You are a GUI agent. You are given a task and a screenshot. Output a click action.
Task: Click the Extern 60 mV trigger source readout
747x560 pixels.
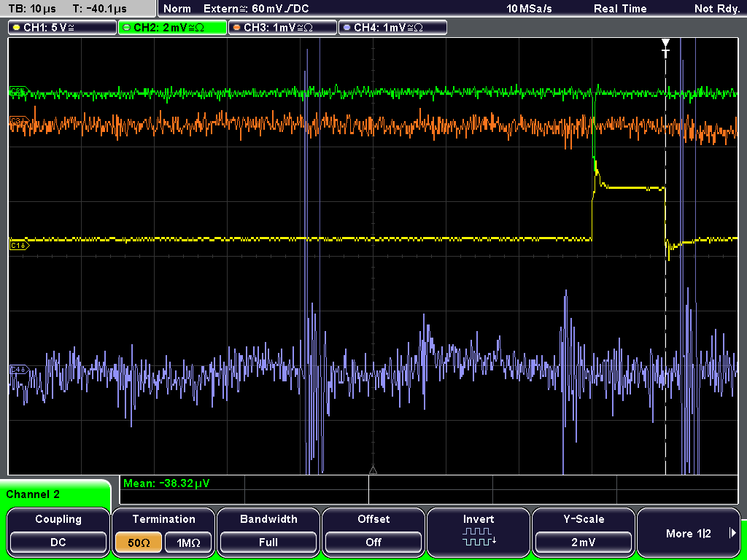256,9
